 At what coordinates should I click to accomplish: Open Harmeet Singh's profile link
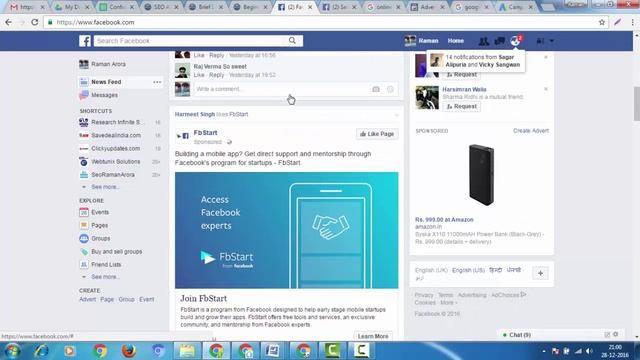(x=195, y=114)
